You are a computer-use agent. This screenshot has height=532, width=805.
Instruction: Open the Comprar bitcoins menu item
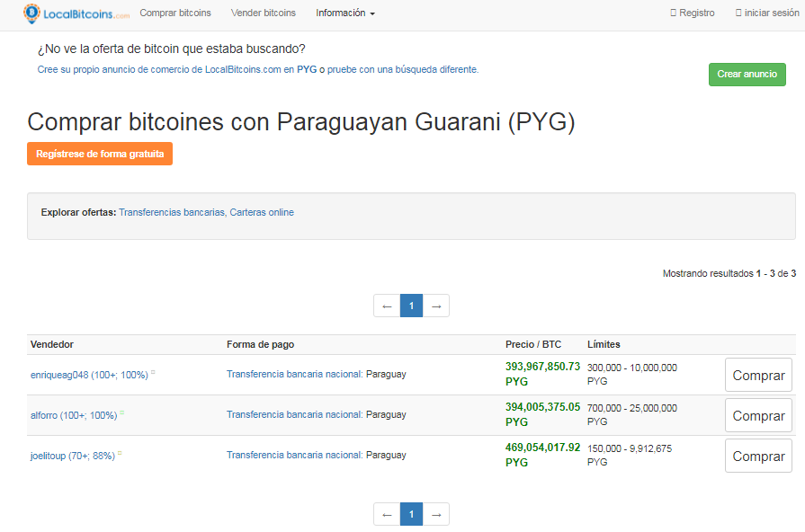point(175,13)
